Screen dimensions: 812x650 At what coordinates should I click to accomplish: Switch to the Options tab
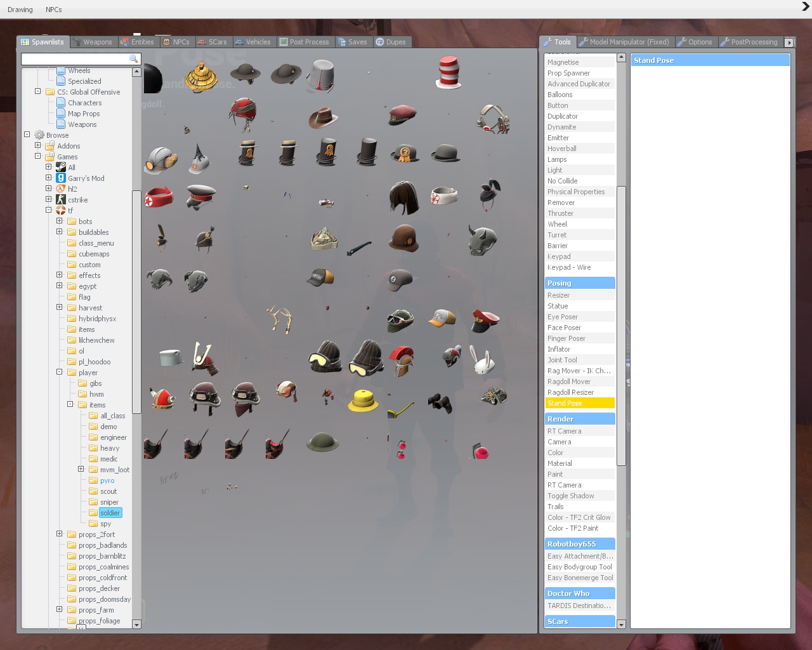point(695,42)
